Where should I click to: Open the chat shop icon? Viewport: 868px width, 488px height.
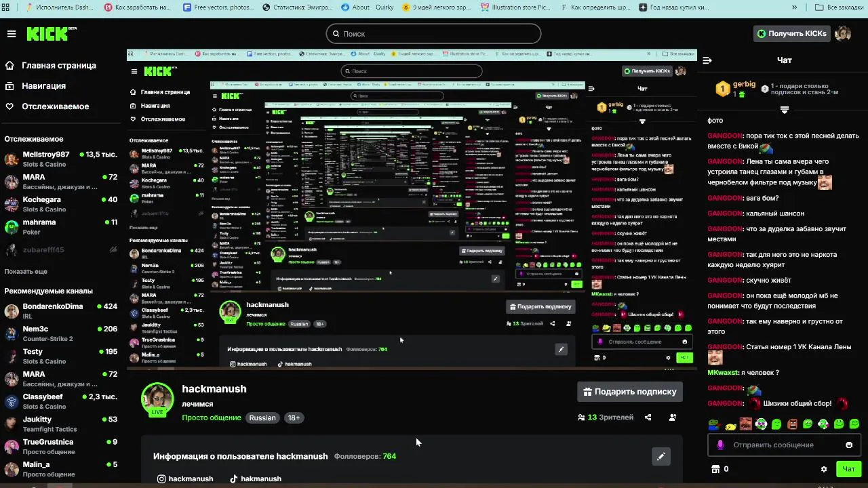click(x=715, y=468)
